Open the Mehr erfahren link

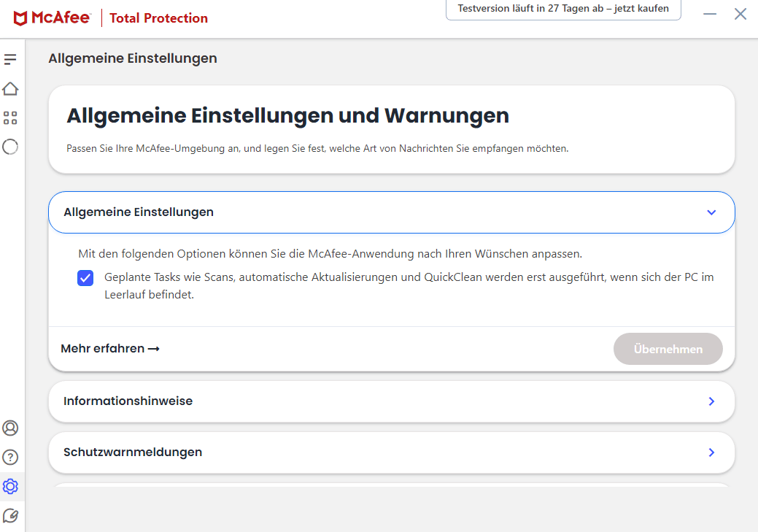point(110,348)
